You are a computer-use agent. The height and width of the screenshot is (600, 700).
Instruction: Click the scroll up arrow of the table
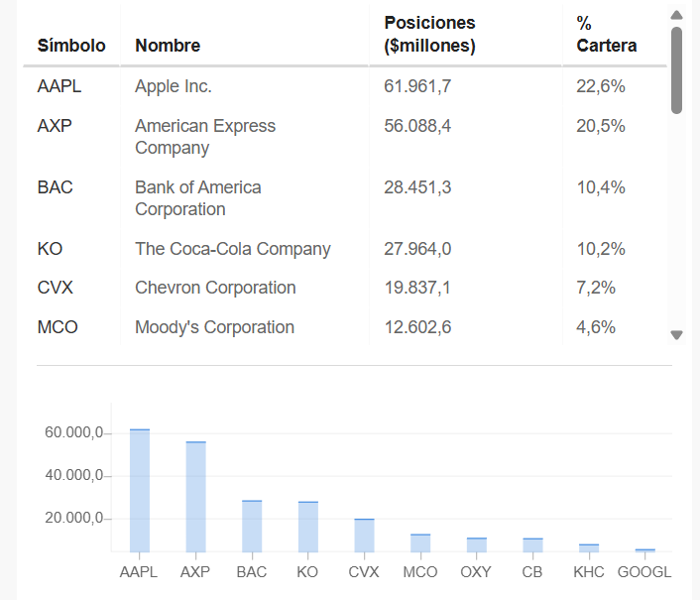pos(677,15)
